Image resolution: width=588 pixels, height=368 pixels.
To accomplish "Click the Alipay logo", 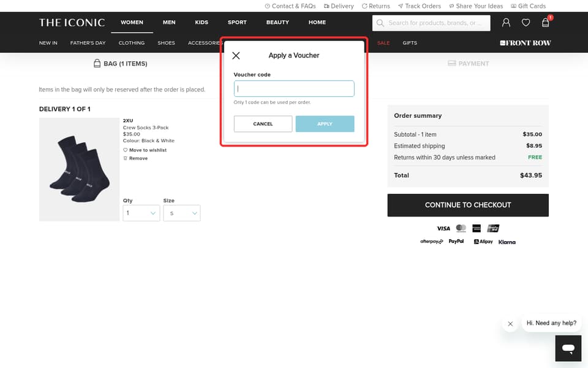I will coord(483,242).
